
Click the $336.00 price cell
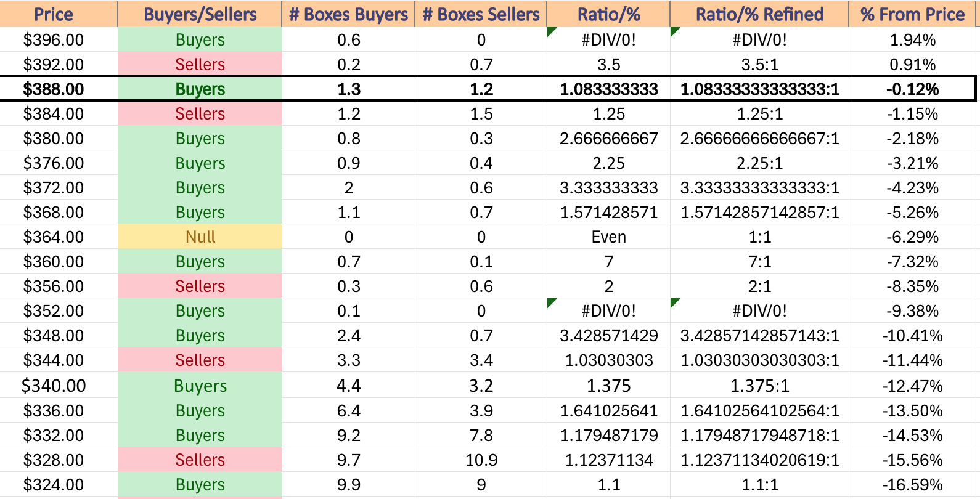pyautogui.click(x=59, y=411)
